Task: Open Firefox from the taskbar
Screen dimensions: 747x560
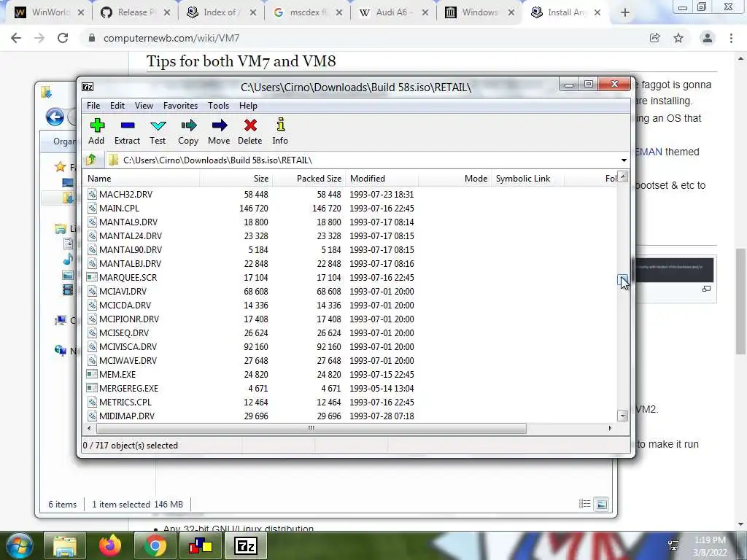Action: tap(110, 545)
